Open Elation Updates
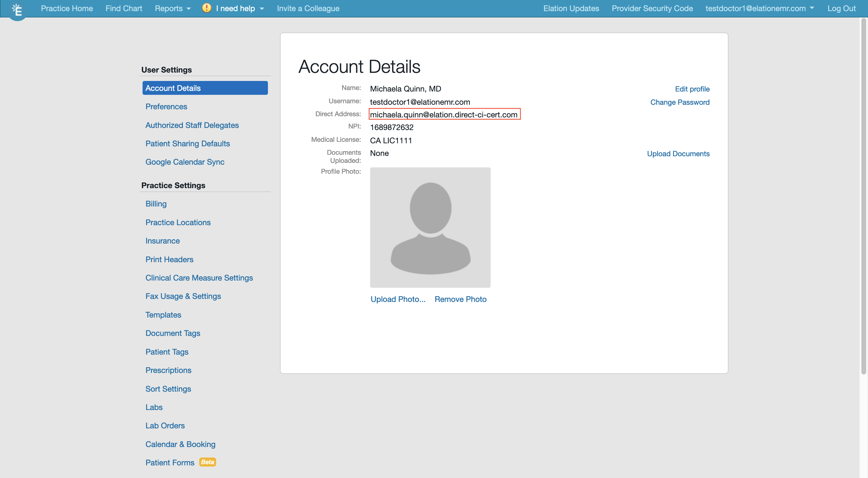The image size is (868, 478). [571, 8]
